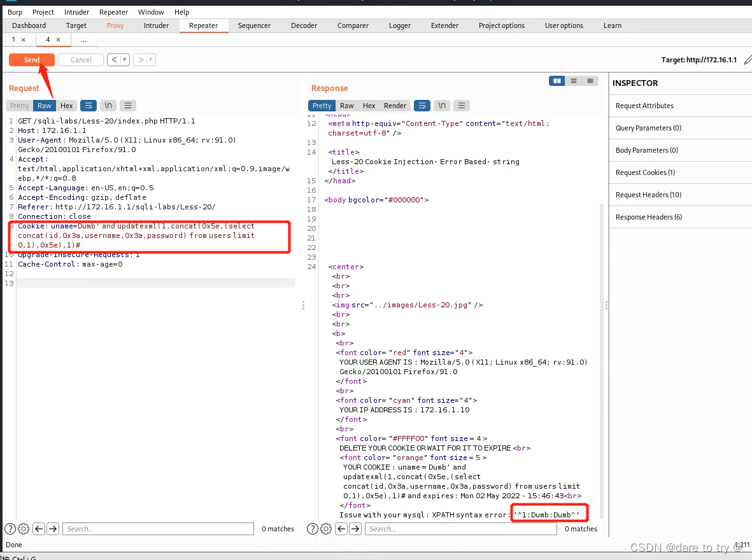Open Learn tab
Screen dimensions: 752x560
[613, 26]
